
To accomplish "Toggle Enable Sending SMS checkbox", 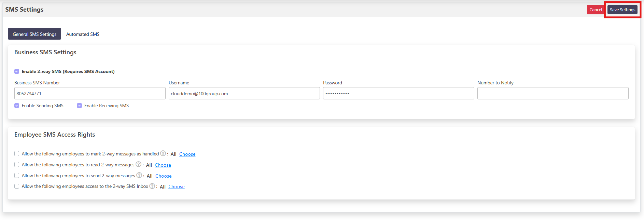I will tap(17, 106).
